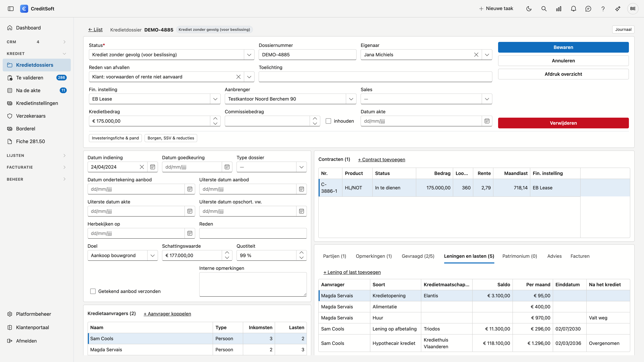Viewport: 644px width, 362px height.
Task: Open the Type dossier dropdown
Action: [x=302, y=167]
